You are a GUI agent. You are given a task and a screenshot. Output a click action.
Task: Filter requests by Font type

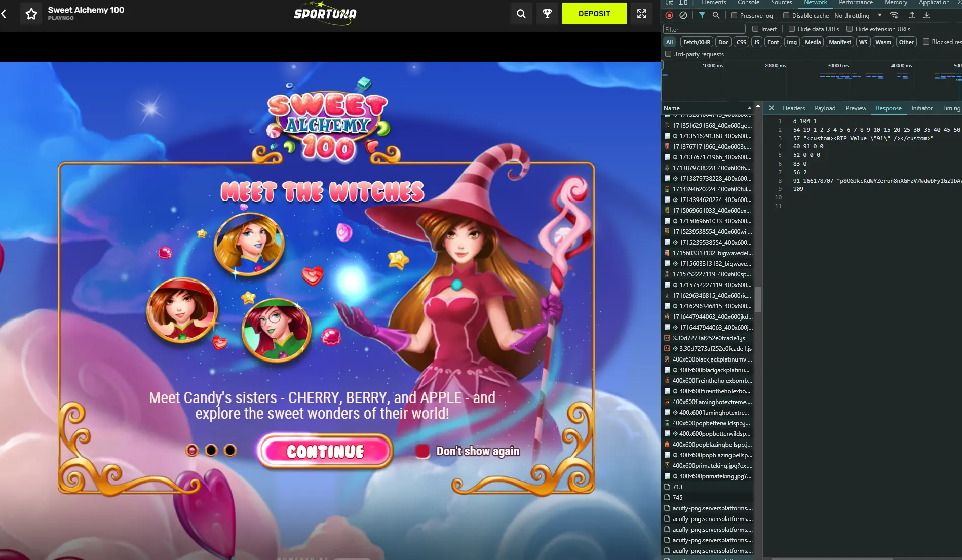point(773,42)
